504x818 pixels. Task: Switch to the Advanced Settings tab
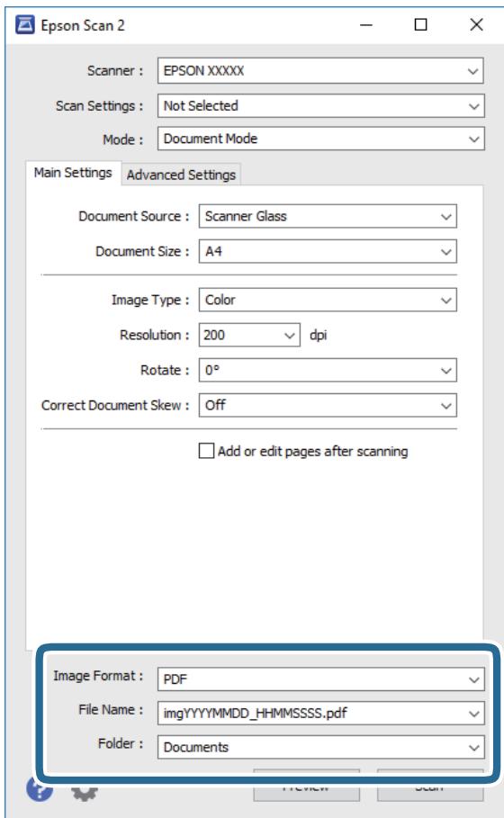tap(181, 175)
